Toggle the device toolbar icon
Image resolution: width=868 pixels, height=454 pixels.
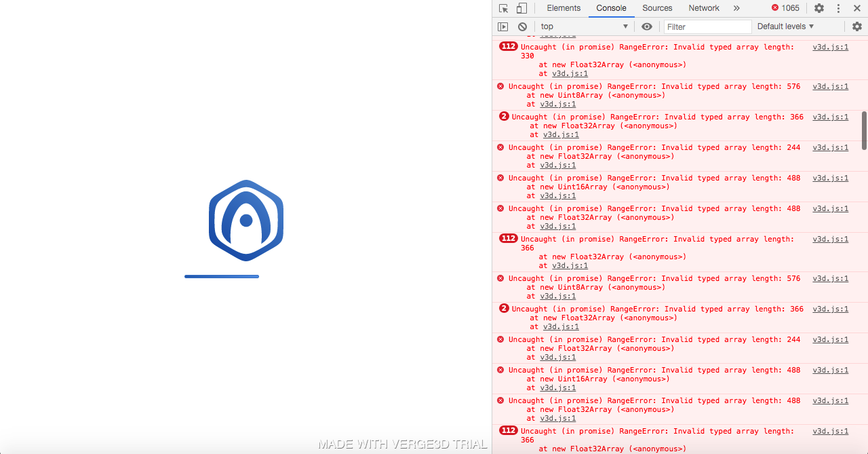(521, 8)
